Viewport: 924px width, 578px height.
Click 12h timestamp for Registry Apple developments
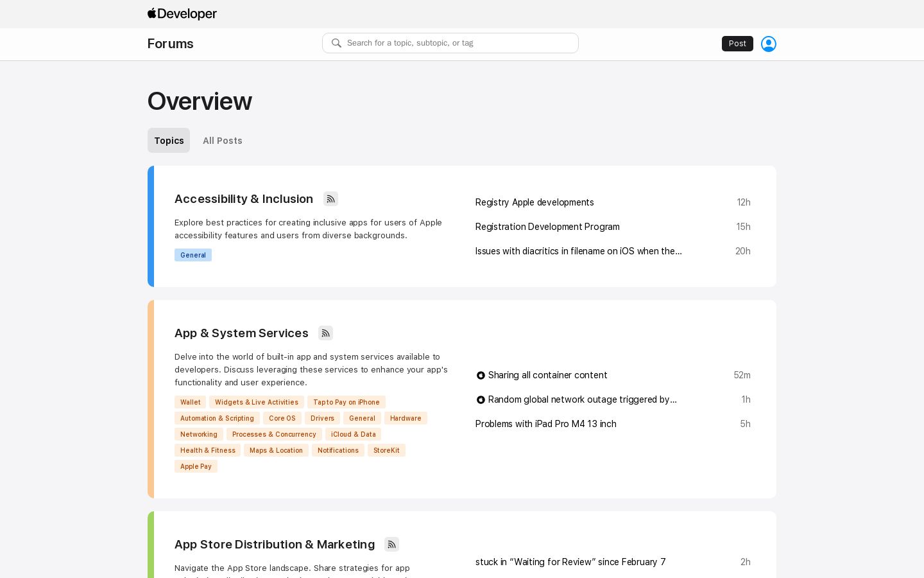click(744, 202)
